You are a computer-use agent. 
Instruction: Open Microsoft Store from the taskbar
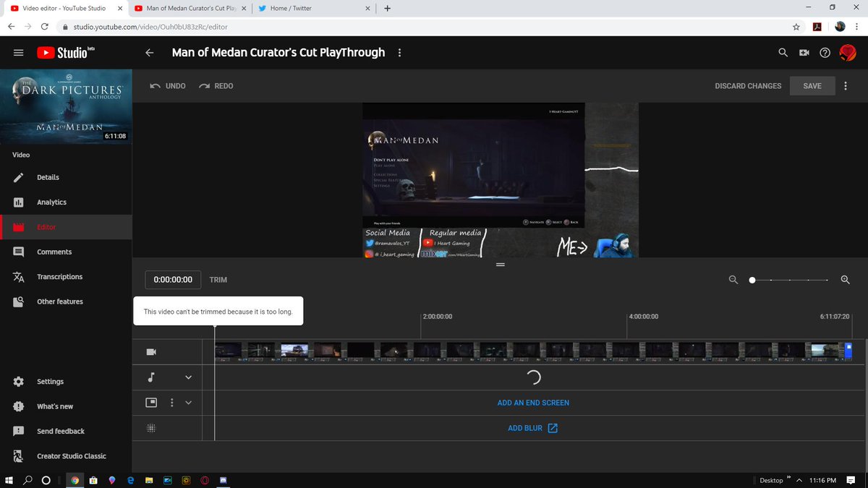[93, 480]
